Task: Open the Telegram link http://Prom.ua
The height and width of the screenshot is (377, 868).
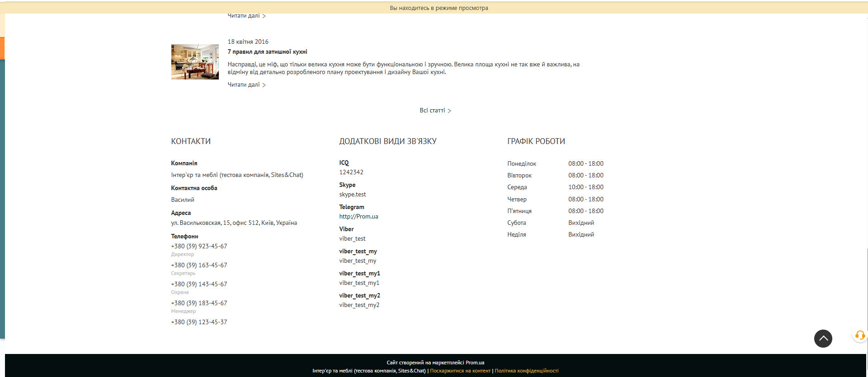Action: click(x=359, y=217)
